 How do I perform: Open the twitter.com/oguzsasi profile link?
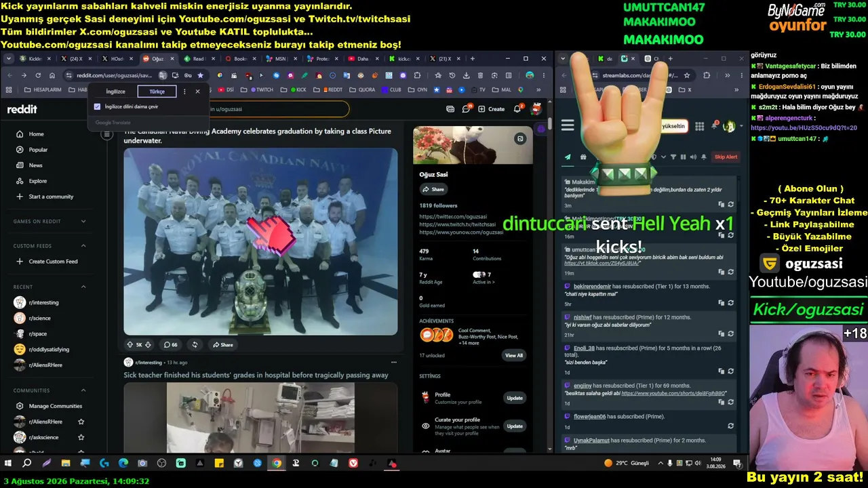click(453, 217)
